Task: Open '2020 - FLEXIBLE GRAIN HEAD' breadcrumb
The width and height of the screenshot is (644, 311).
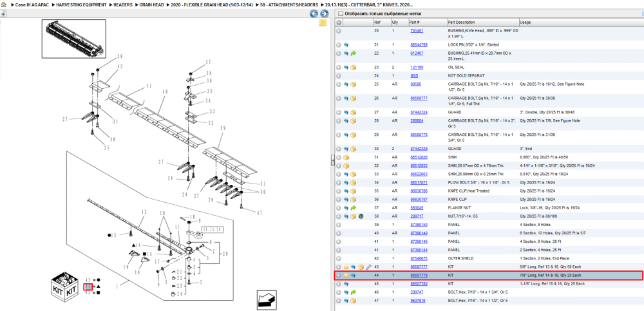Action: point(211,5)
